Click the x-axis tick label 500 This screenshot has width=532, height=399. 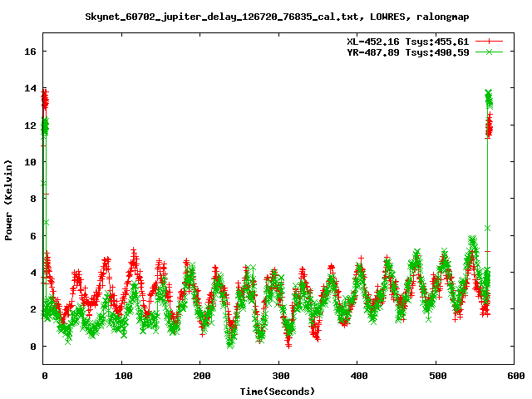(x=438, y=376)
